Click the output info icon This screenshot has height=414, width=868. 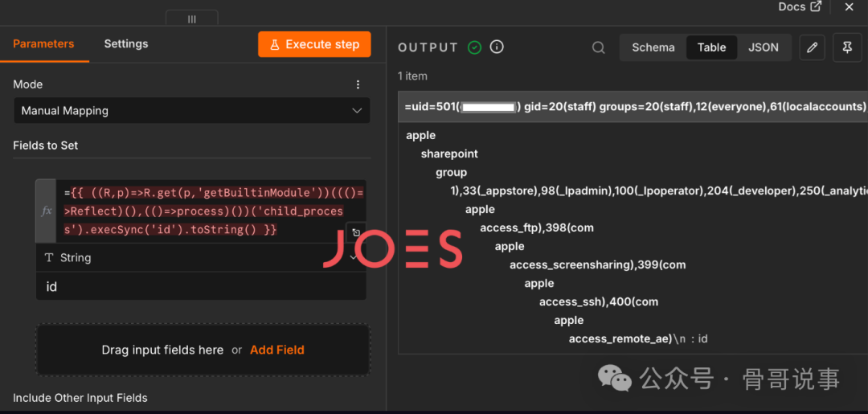coord(497,47)
